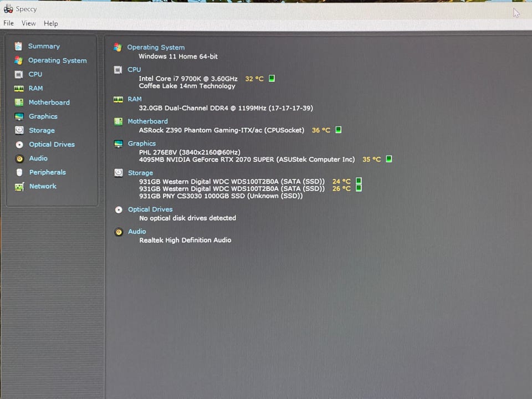Click the speaker icon beside Audio summary heading
Viewport: 532px width, 399px height.
119,232
